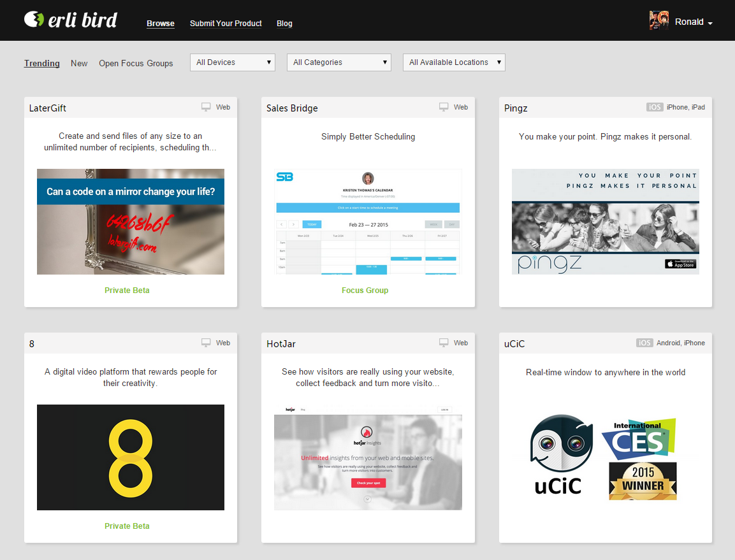
Task: Expand the All Categories dropdown
Action: (x=338, y=62)
